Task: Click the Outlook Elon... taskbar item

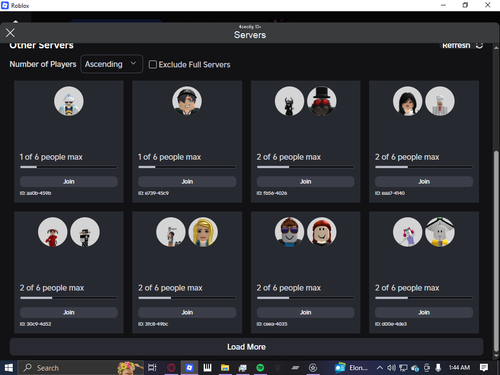Action: pyautogui.click(x=351, y=368)
